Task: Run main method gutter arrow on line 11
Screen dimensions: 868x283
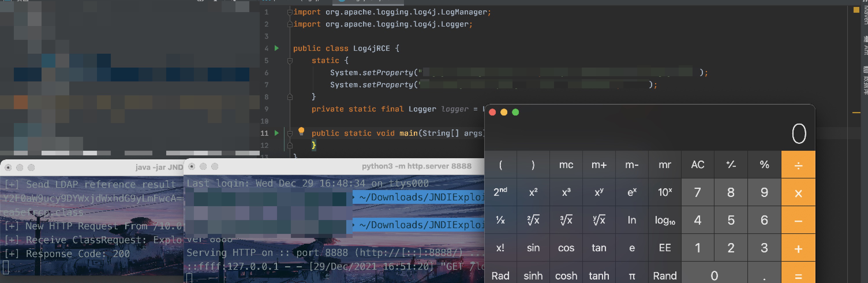Action: click(x=277, y=133)
